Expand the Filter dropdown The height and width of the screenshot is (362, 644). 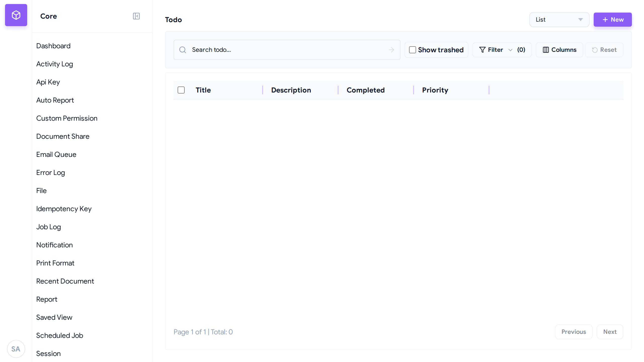coord(502,50)
